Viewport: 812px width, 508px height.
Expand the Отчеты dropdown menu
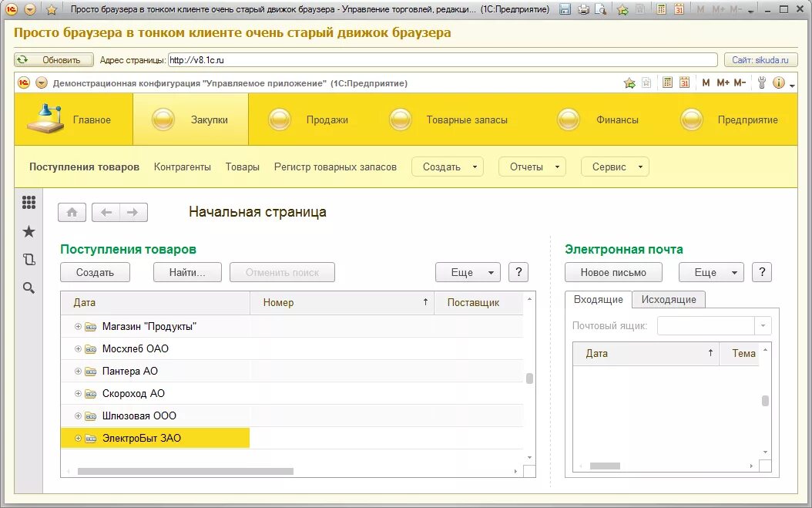click(532, 167)
